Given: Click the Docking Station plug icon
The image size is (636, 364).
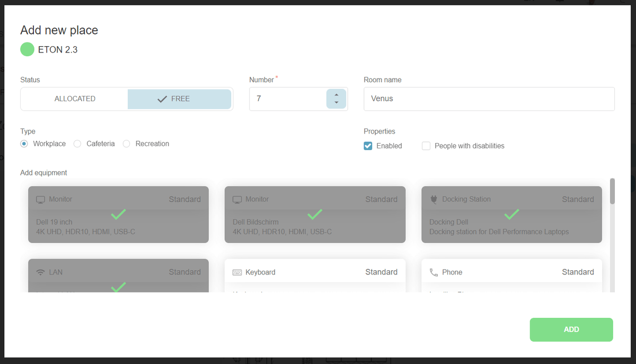Looking at the screenshot, I should pyautogui.click(x=434, y=200).
